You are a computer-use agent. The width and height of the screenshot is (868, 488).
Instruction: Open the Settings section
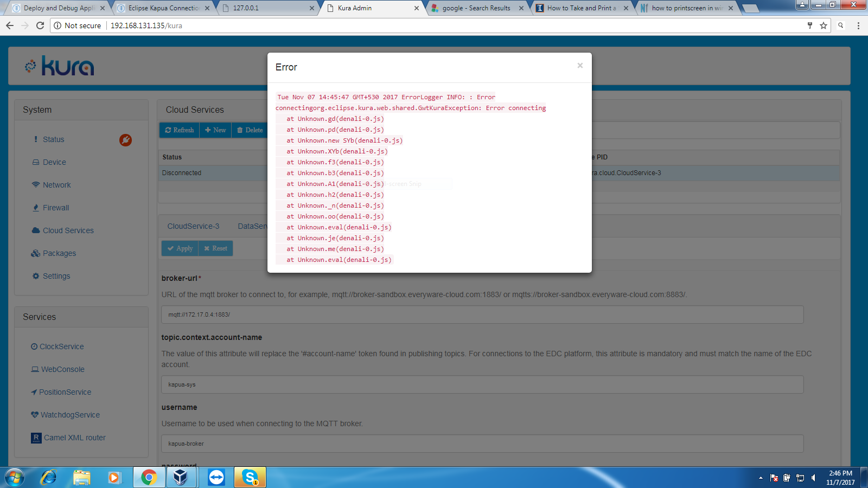[x=56, y=276]
